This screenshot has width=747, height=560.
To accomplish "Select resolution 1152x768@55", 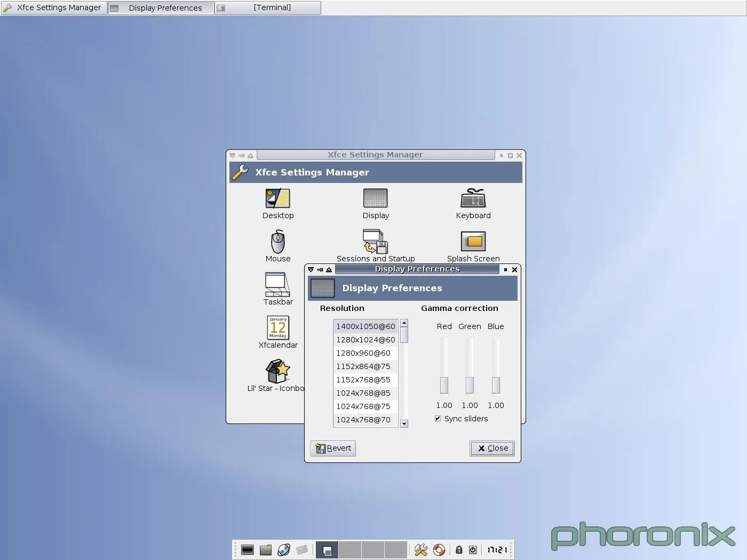I will (x=365, y=380).
